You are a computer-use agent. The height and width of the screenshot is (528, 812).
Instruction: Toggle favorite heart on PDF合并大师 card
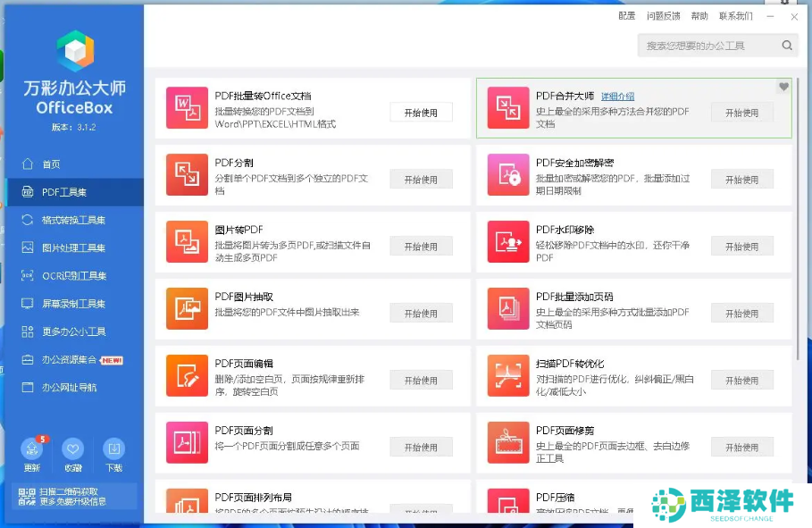click(x=783, y=87)
